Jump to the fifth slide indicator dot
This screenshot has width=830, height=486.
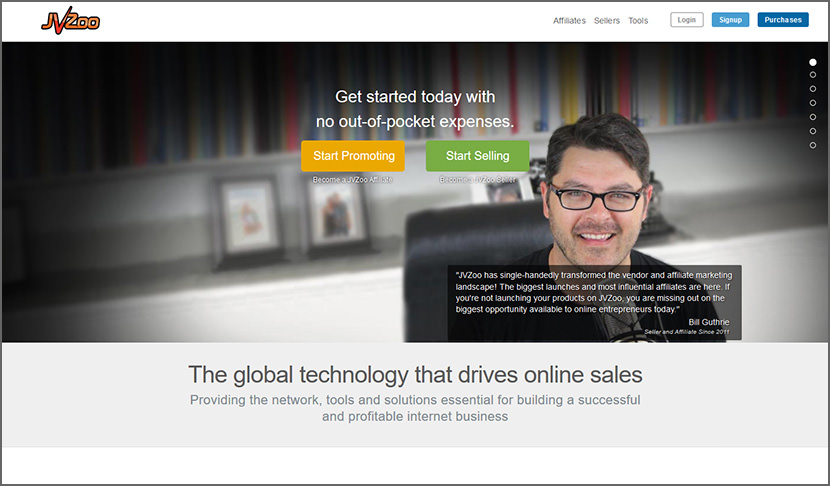point(813,117)
